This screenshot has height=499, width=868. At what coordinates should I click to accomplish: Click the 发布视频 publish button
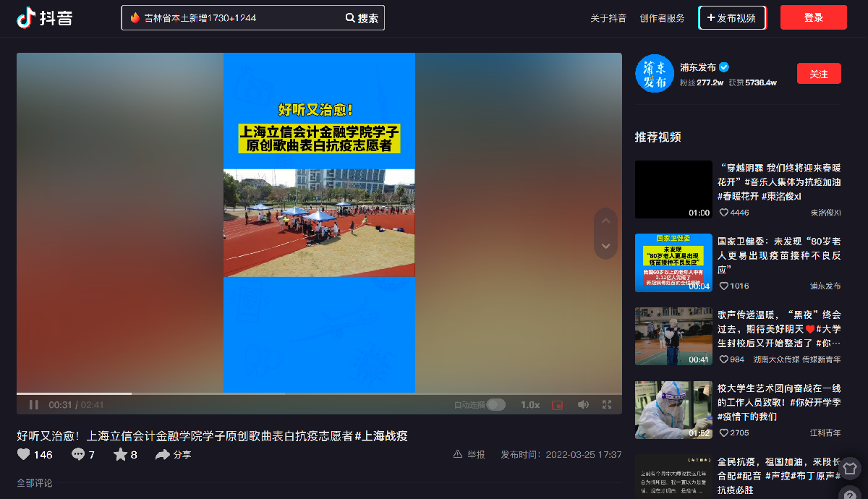pyautogui.click(x=732, y=18)
